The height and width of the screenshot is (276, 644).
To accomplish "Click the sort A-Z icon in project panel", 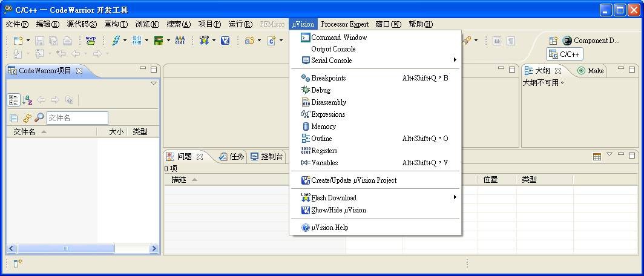I will click(x=27, y=100).
